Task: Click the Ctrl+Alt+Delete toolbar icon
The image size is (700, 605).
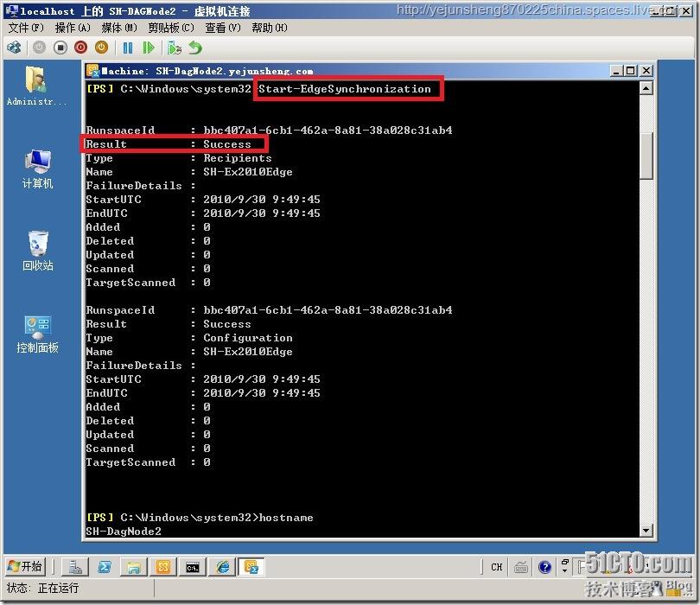Action: (x=15, y=48)
